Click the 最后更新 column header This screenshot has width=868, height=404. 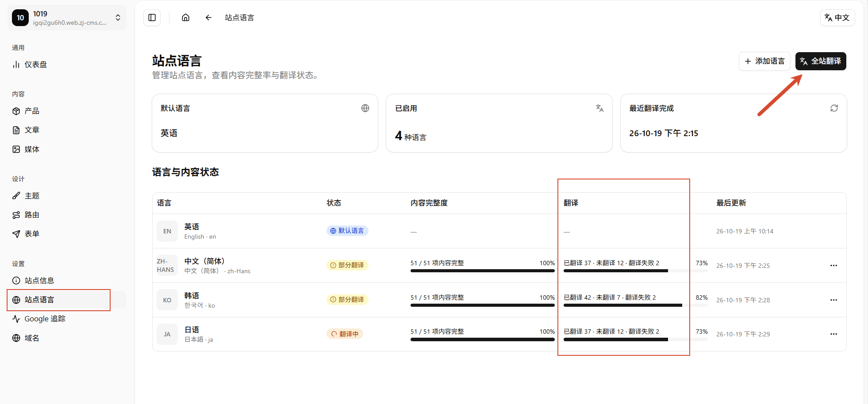coord(731,203)
